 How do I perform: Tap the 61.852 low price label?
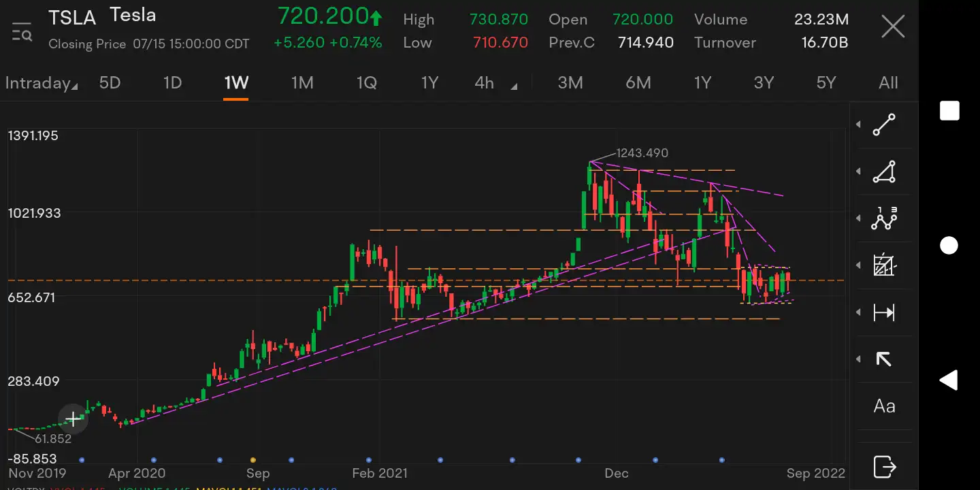point(53,439)
